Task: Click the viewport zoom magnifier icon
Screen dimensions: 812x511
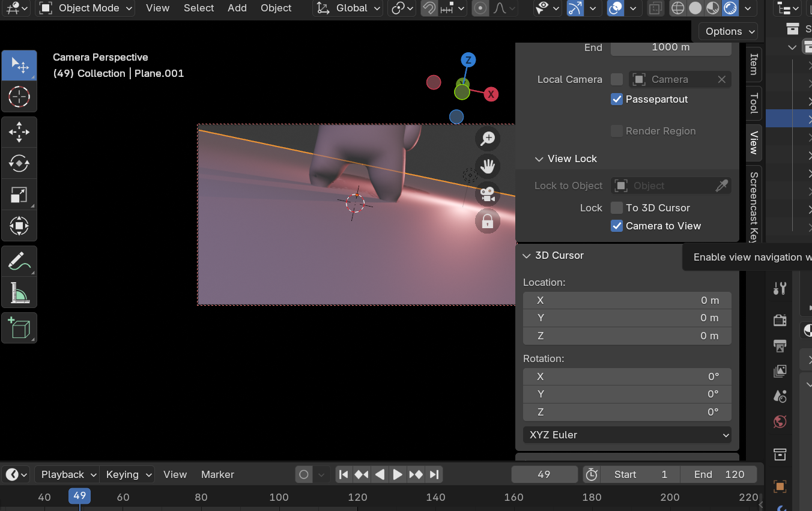Action: click(x=488, y=138)
